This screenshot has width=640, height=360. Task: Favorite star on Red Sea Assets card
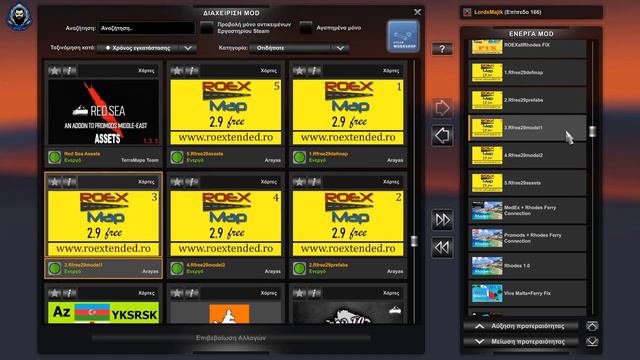tap(54, 71)
